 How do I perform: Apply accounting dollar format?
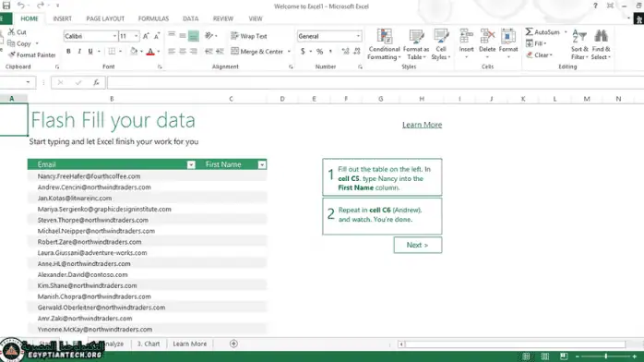(304, 52)
